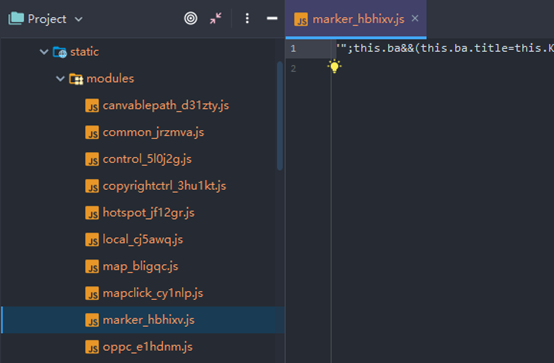Image resolution: width=554 pixels, height=363 pixels.
Task: Open common_jrzmva.js file
Action: pyautogui.click(x=153, y=132)
